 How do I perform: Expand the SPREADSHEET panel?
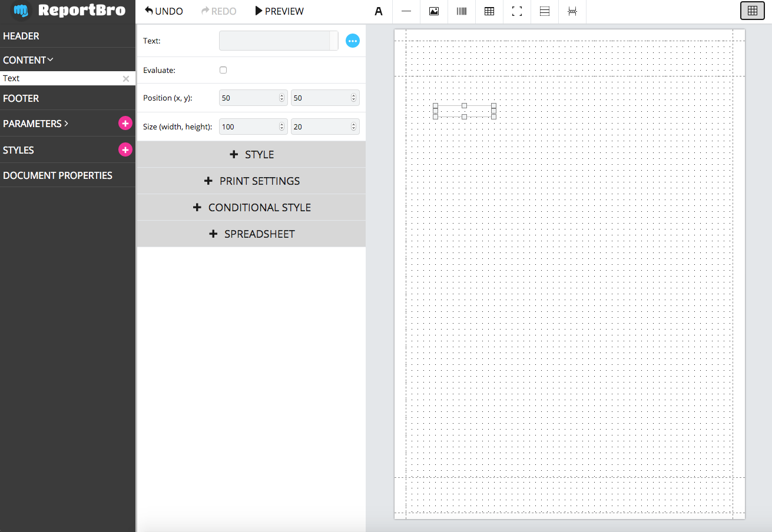coord(251,234)
